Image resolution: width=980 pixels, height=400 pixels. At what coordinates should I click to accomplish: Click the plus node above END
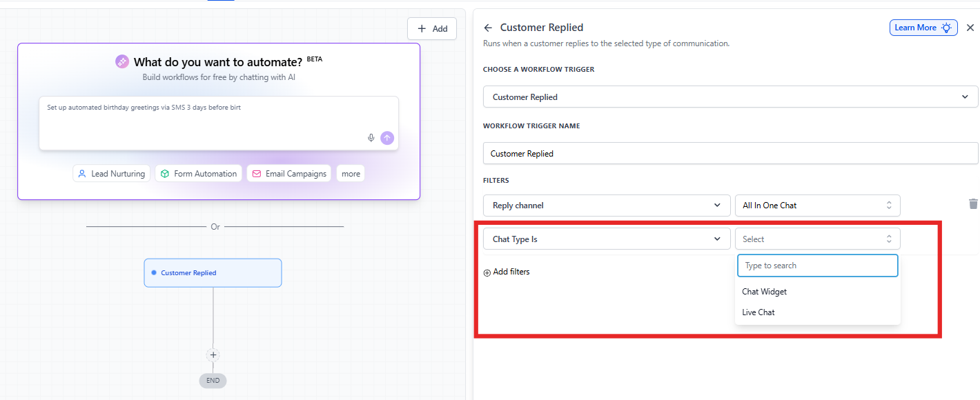(x=213, y=355)
